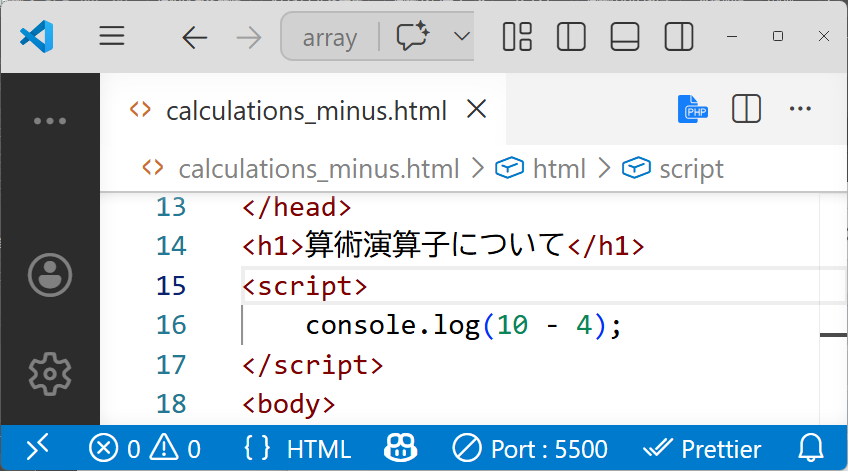The width and height of the screenshot is (849, 472).
Task: Click line number 16 in gutter
Action: tap(171, 325)
